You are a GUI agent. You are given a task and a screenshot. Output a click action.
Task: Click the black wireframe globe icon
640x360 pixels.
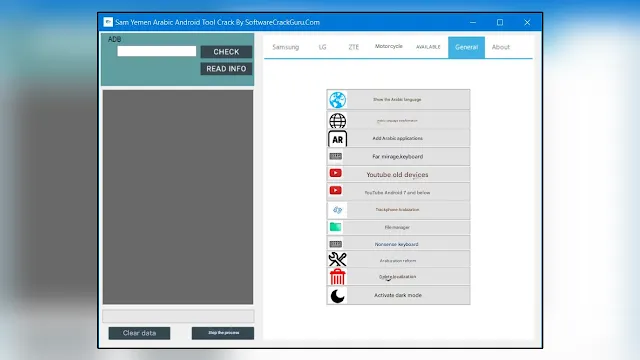click(338, 121)
